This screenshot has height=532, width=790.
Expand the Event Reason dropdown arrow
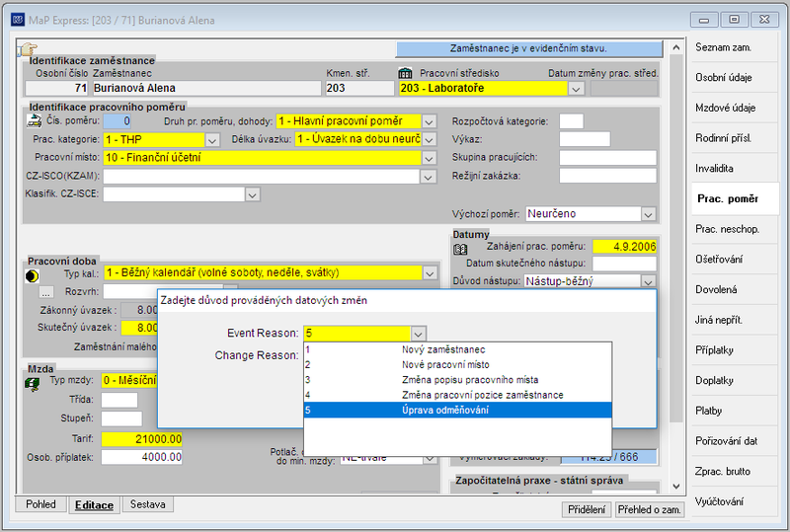coord(418,334)
